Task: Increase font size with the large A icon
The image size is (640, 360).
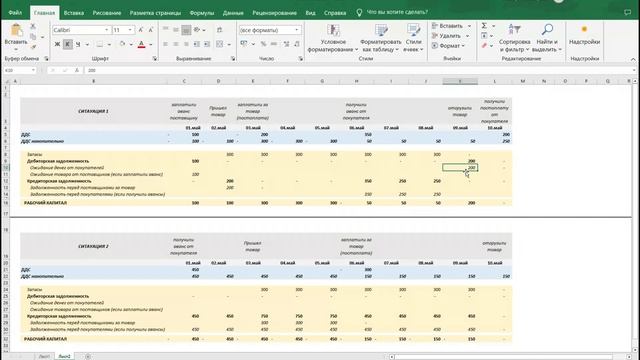Action: tap(141, 30)
